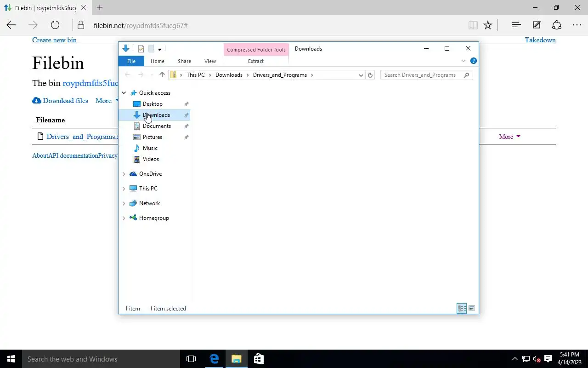Open the More dropdown in the file row
588x368 pixels.
pos(509,137)
